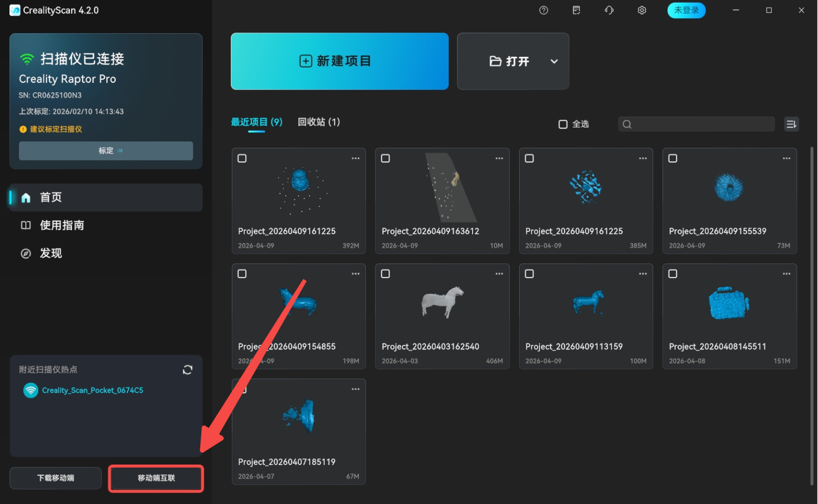This screenshot has width=818, height=504.
Task: Click the compass icon for 发现
Action: click(26, 254)
